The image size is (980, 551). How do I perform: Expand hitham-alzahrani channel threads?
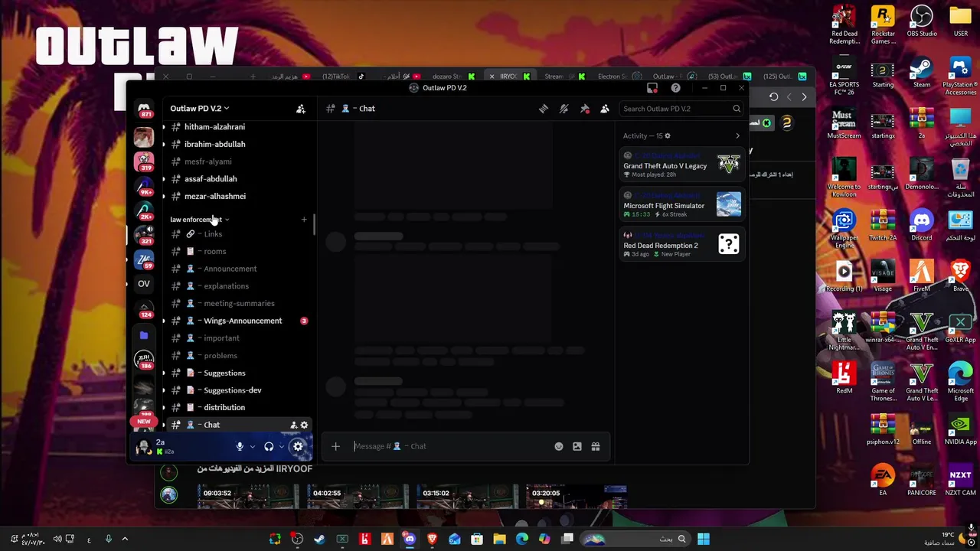163,127
